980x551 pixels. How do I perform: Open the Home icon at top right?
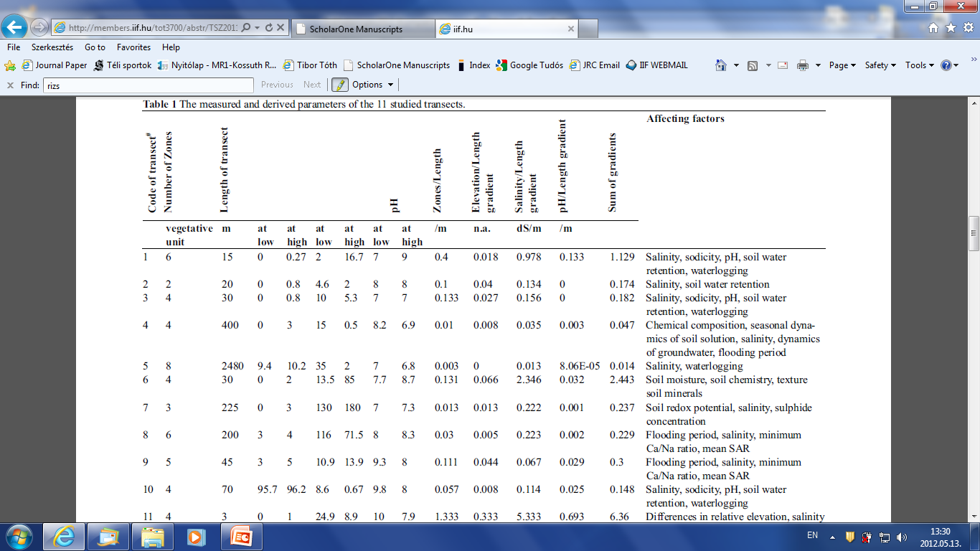(x=933, y=28)
